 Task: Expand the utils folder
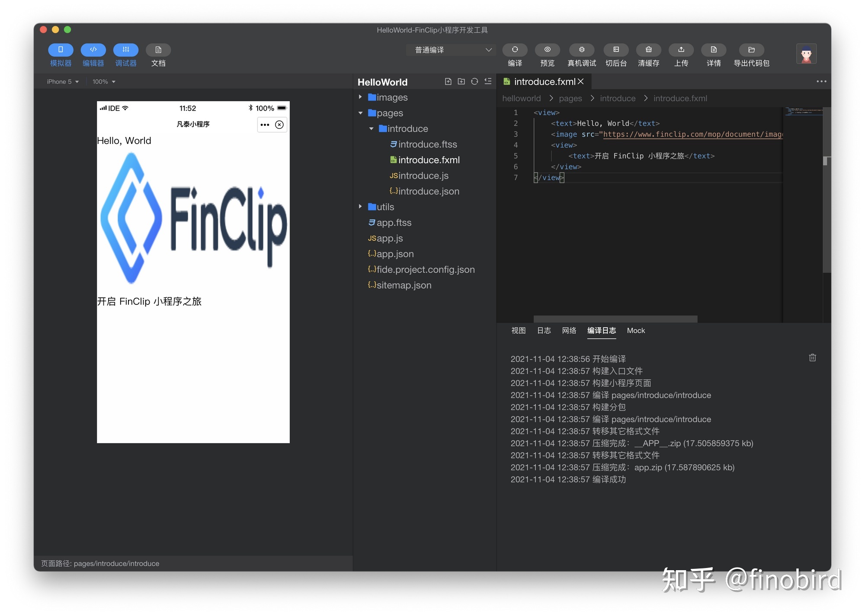pos(360,207)
